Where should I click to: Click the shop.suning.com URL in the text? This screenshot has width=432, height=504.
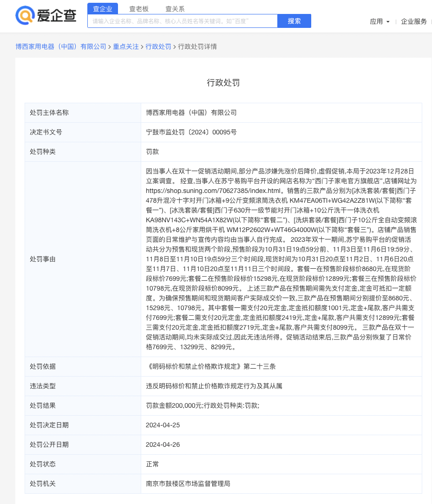[213, 191]
